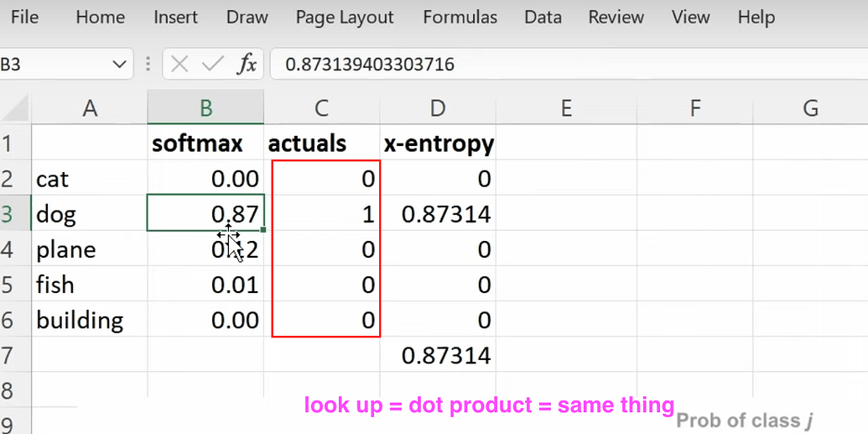
Task: Open the File menu
Action: 24,17
